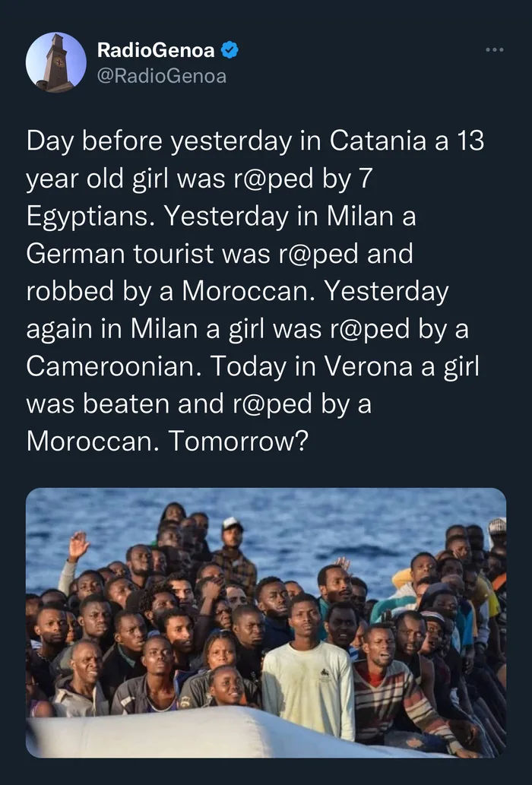
Task: Click the word "Catania" in the tweet text
Action: pos(378,141)
